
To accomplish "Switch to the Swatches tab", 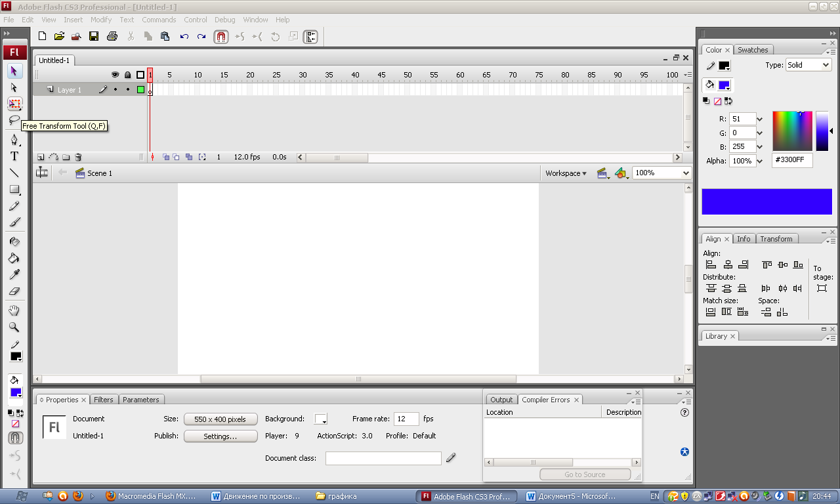I will (x=753, y=50).
